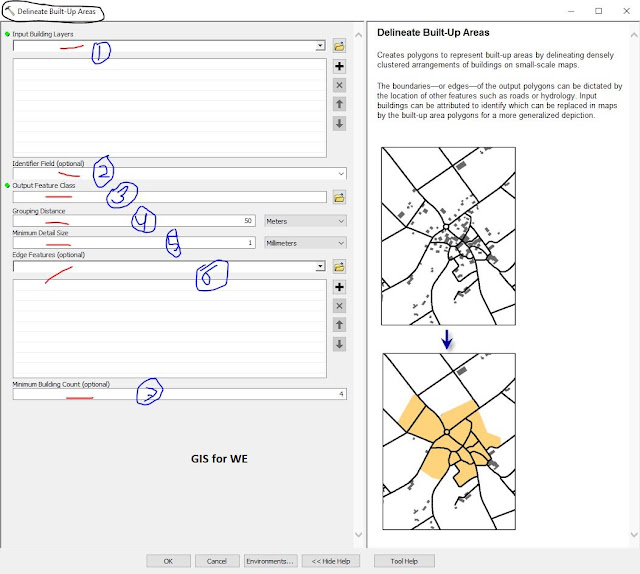Open Tool Help button
This screenshot has width=640, height=574.
click(x=404, y=561)
